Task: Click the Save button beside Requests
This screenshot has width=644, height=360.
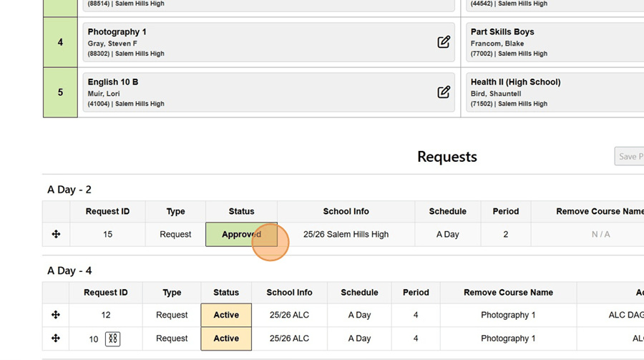Action: (629, 156)
